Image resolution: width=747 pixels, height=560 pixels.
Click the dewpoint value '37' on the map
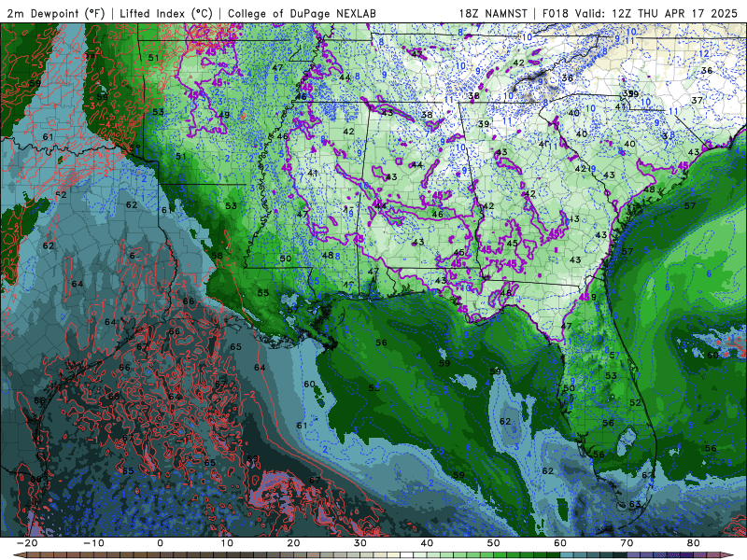click(x=697, y=100)
